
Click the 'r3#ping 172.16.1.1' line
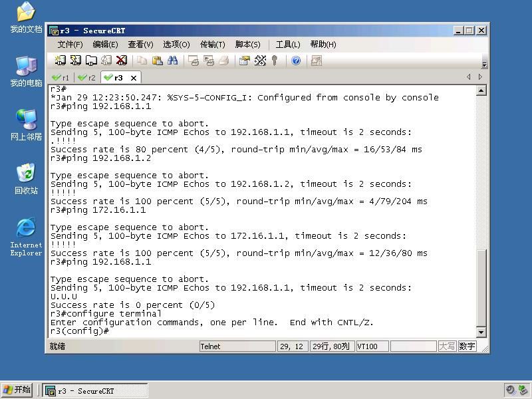[98, 210]
